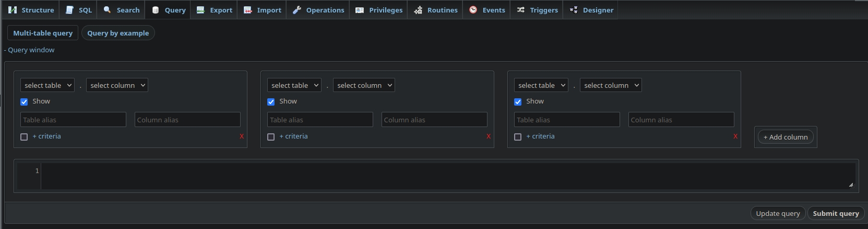
Task: Click the + Add column button
Action: click(x=785, y=137)
